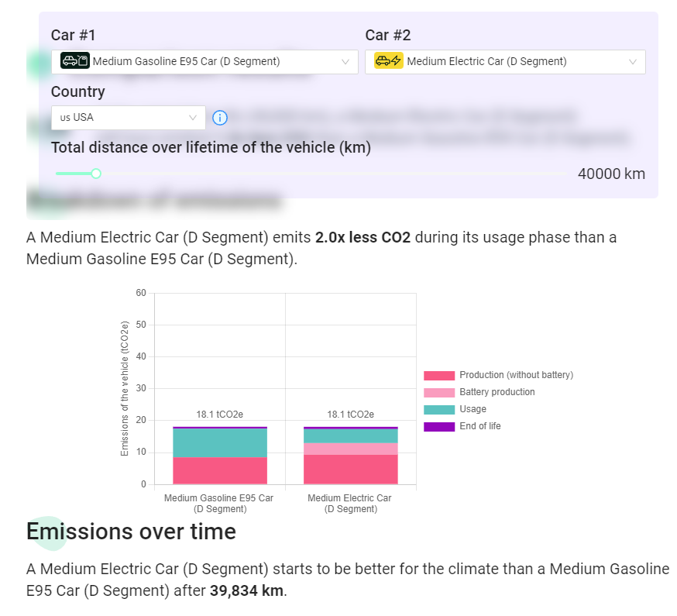Image resolution: width=677 pixels, height=616 pixels.
Task: Click the Car #1 chevron arrow
Action: pos(345,62)
